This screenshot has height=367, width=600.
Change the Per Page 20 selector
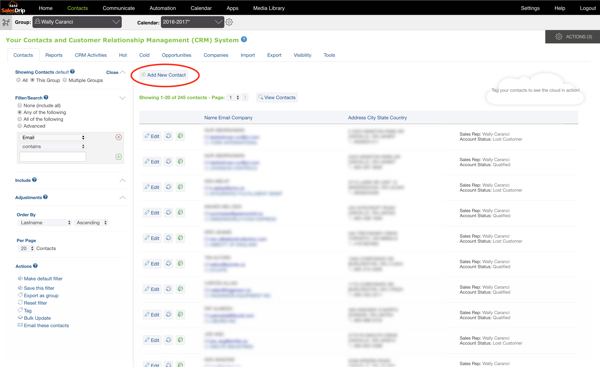(26, 248)
